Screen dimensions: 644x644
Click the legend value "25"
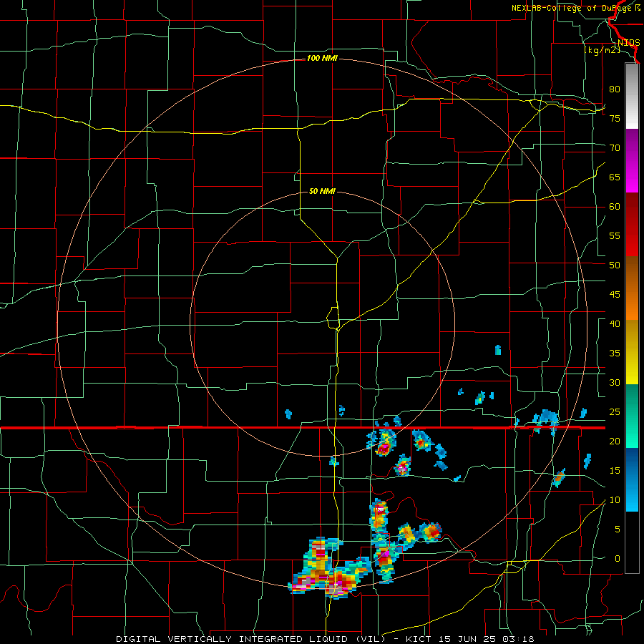615,412
